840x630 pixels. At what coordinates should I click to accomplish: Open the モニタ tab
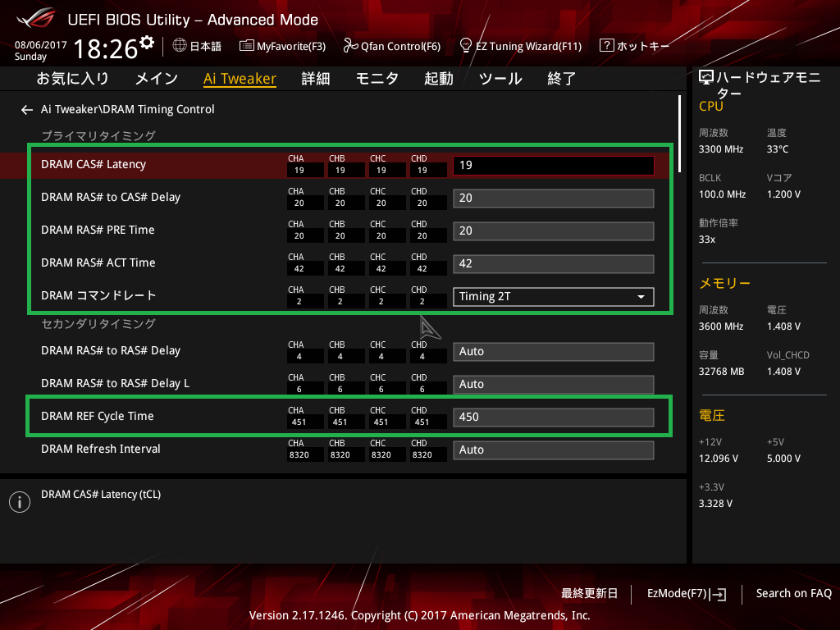377,79
